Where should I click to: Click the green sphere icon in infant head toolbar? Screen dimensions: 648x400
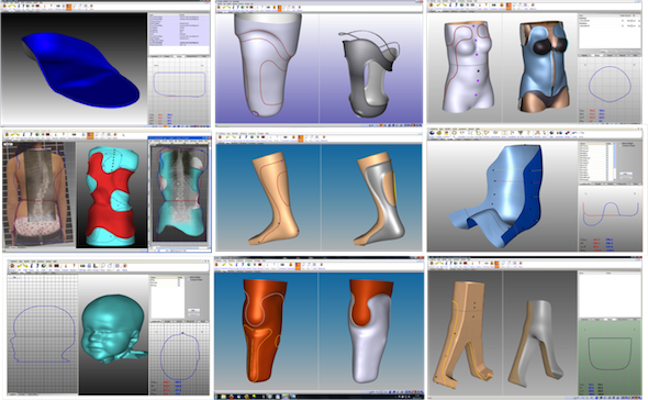(44, 266)
